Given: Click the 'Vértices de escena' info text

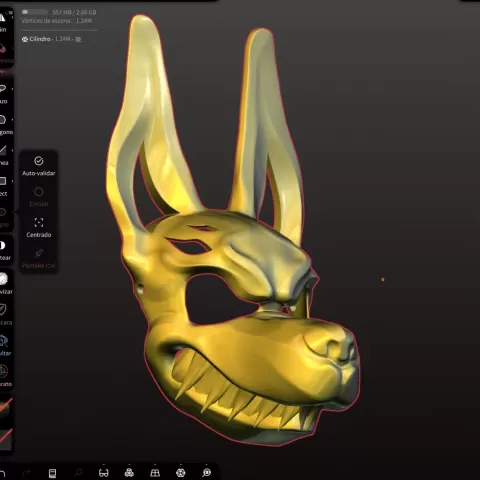Looking at the screenshot, I should pyautogui.click(x=57, y=21).
